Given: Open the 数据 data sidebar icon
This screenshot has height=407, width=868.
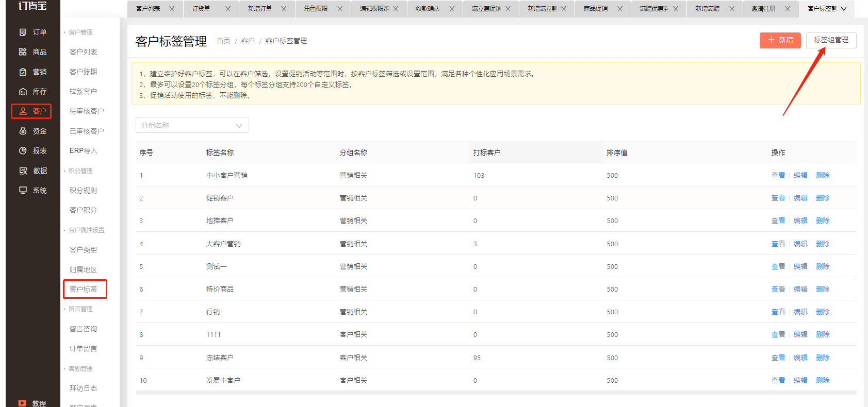Looking at the screenshot, I should click(x=23, y=171).
